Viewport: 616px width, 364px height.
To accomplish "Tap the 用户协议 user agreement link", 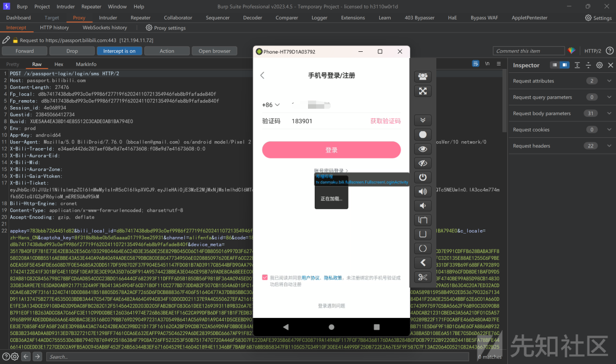I will pyautogui.click(x=311, y=278).
